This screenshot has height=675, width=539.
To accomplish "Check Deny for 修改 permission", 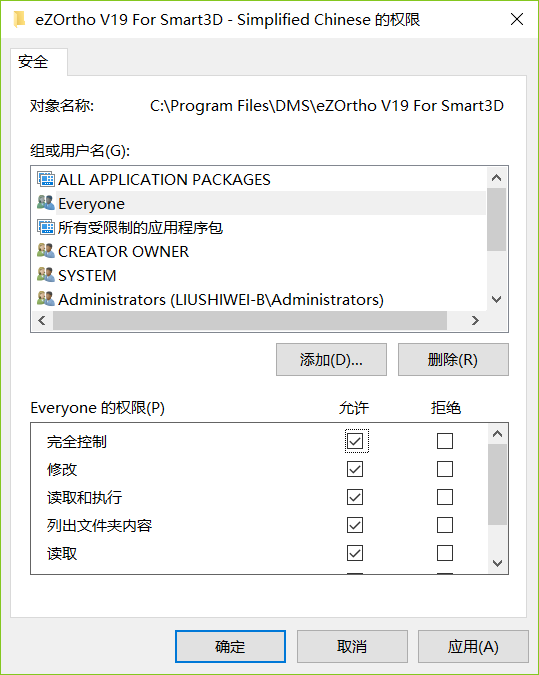I will [x=445, y=469].
